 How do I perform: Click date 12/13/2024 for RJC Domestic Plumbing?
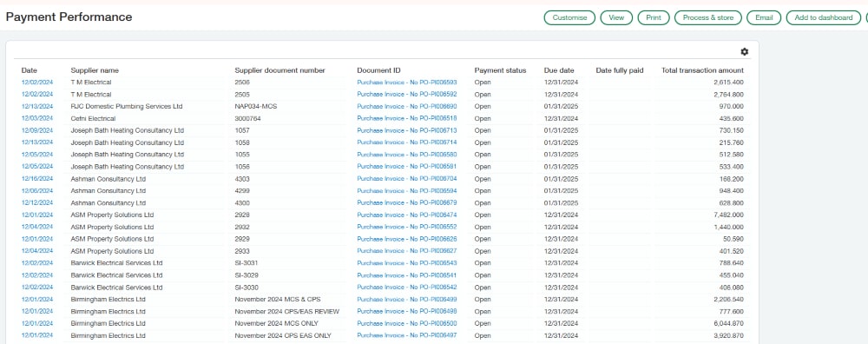tap(37, 106)
